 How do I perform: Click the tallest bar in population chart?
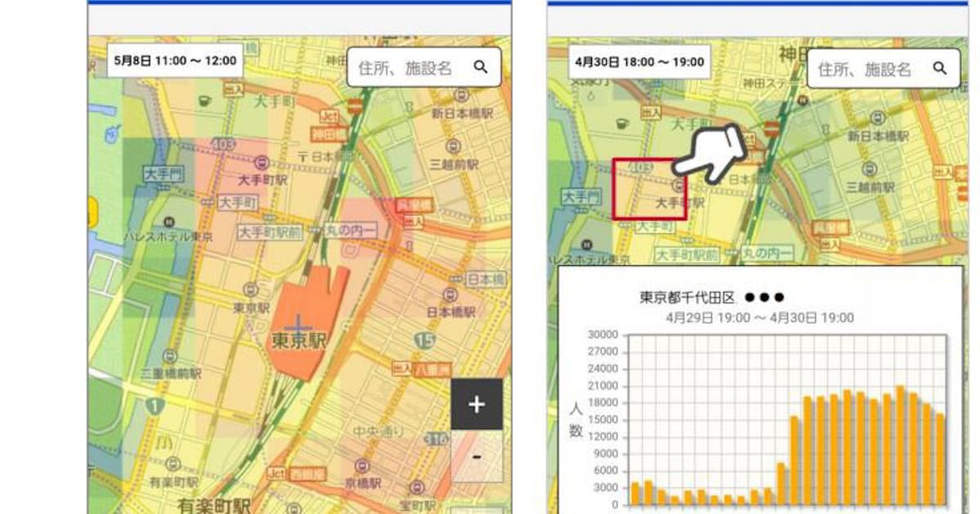[900, 445]
